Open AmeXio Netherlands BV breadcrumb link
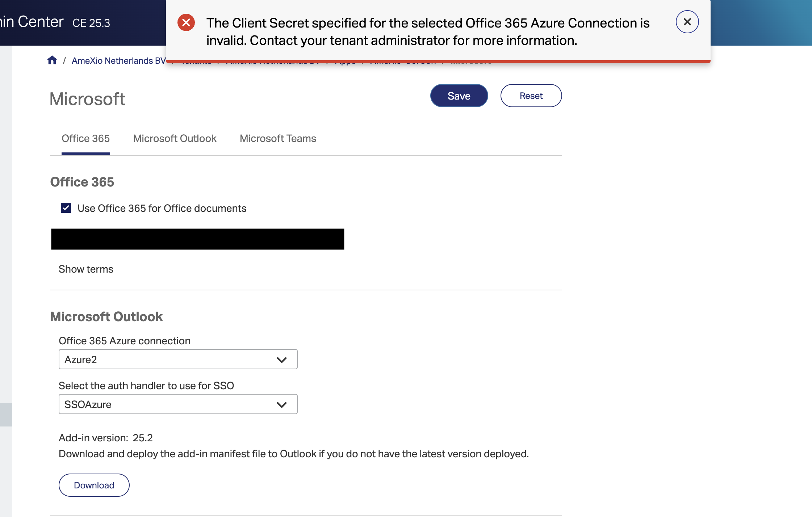This screenshot has width=812, height=517. tap(119, 60)
